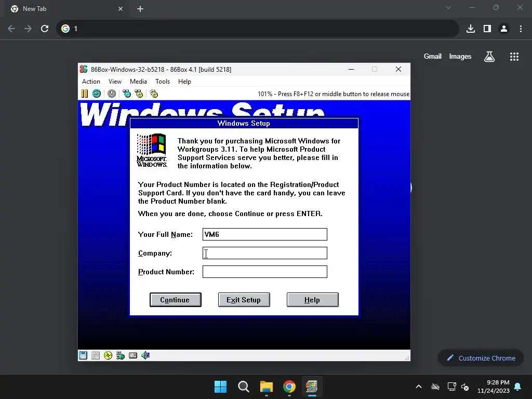Open 86Box settings gear icon in toolbar

[154, 94]
